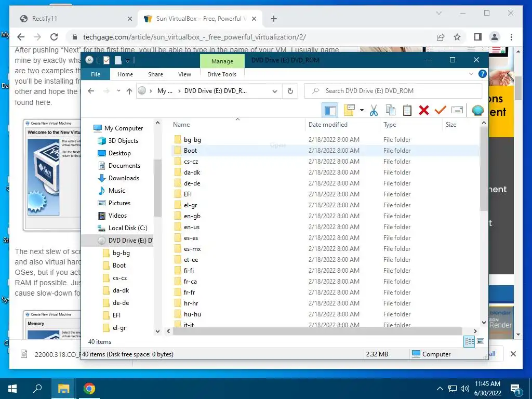
Task: Refresh the DVD Drive folder view
Action: point(290,91)
